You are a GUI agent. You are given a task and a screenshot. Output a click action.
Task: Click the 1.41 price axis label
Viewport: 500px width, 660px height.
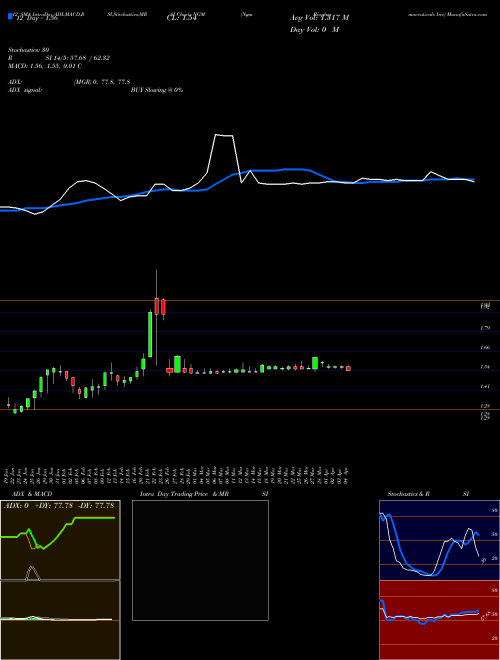(x=485, y=386)
